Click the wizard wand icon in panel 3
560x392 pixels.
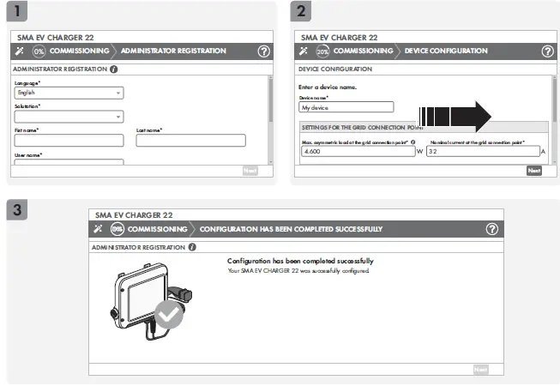98,229
